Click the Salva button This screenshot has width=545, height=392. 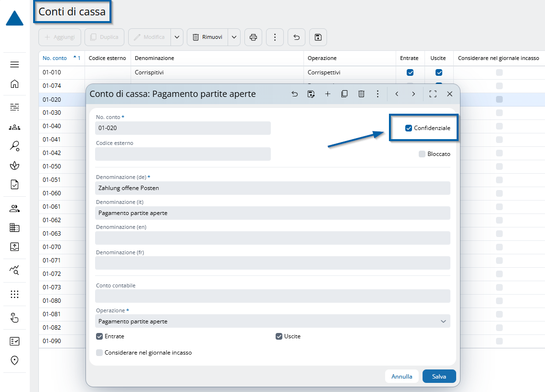point(439,377)
